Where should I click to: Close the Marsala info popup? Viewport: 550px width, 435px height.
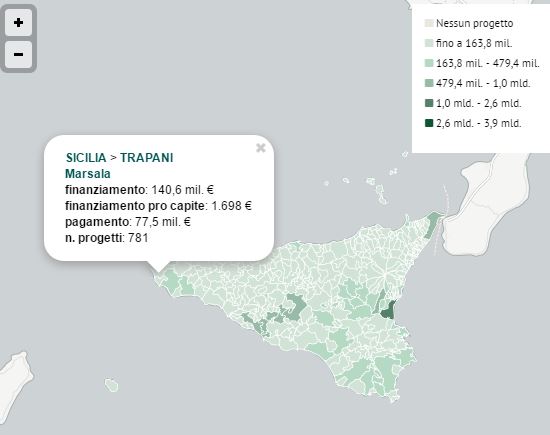pos(261,148)
